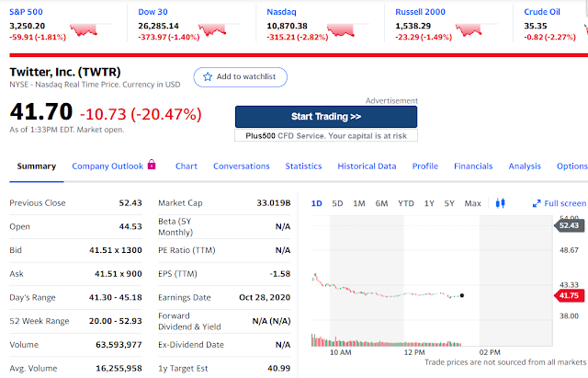Click the Avg. Volume value 16,255,958
This screenshot has width=588, height=378.
[x=119, y=369]
